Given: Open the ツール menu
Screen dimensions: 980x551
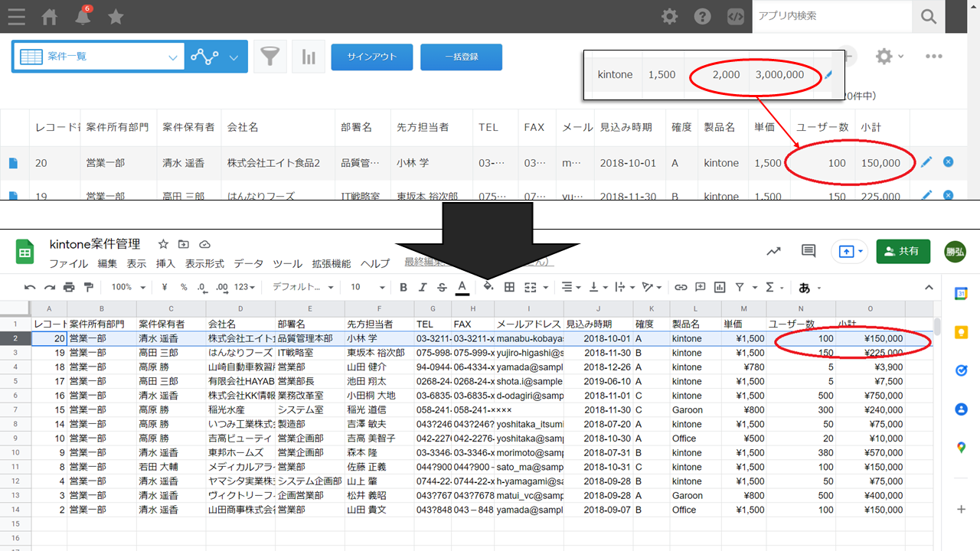Looking at the screenshot, I should point(288,264).
